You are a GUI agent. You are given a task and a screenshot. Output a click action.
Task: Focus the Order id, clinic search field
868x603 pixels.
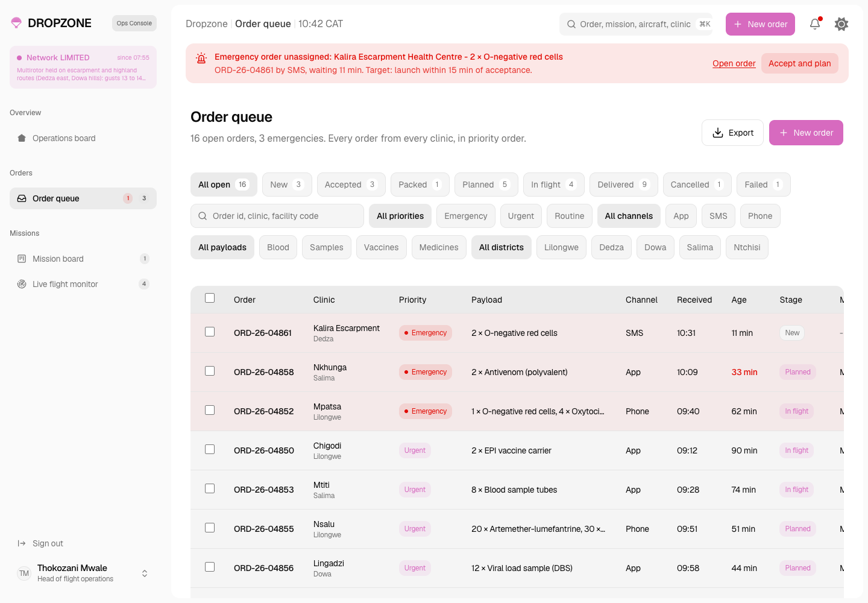point(277,216)
